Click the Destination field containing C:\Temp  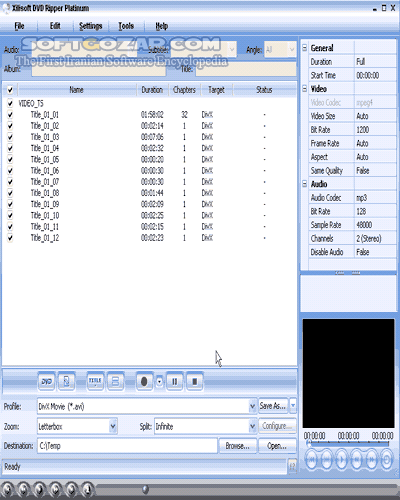pos(127,446)
